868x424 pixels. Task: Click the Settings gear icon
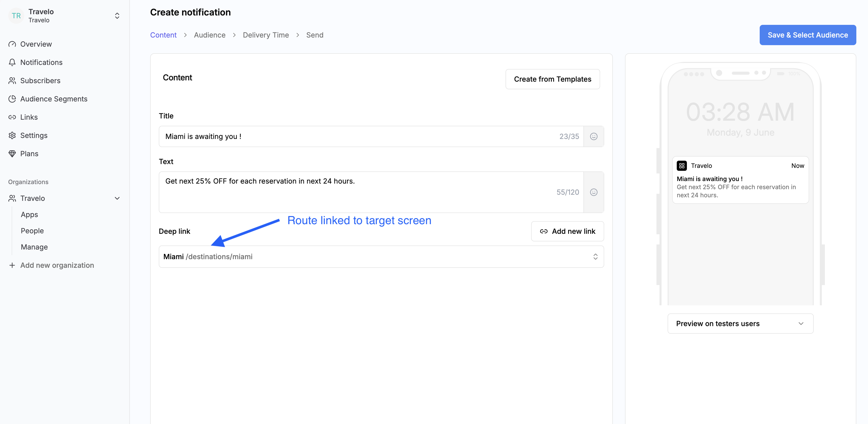pos(12,135)
